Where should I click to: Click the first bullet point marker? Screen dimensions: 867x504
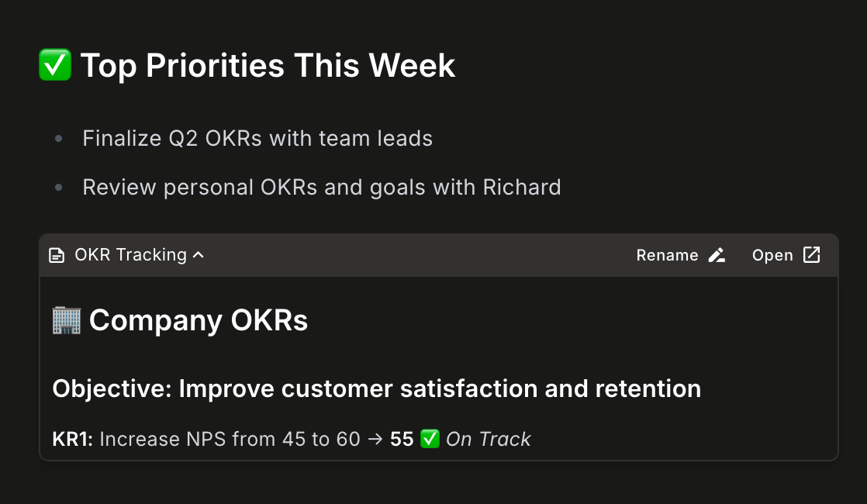(x=57, y=138)
